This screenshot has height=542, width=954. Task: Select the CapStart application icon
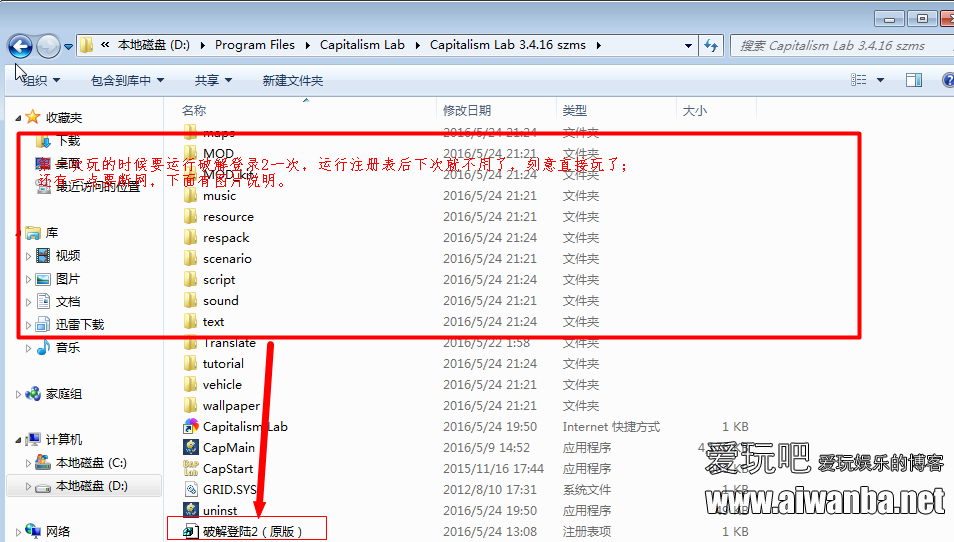click(190, 468)
